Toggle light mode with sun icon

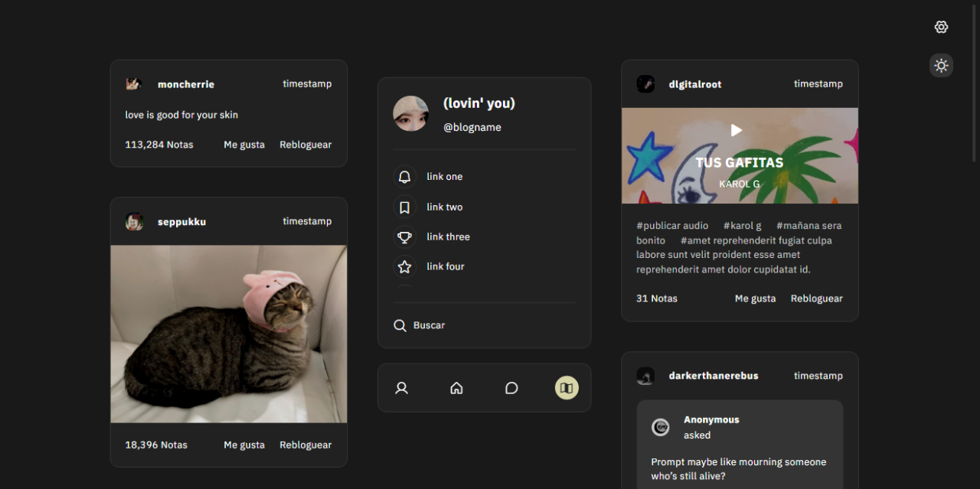[941, 66]
